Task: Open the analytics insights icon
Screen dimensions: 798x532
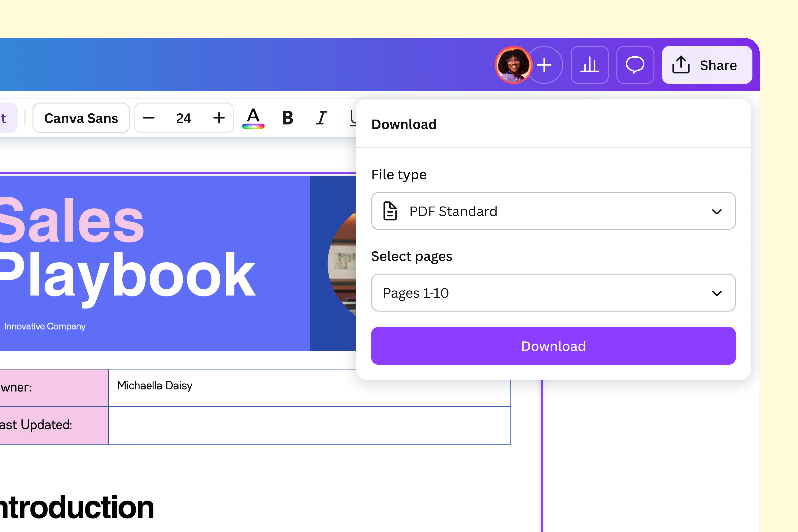Action: [590, 65]
